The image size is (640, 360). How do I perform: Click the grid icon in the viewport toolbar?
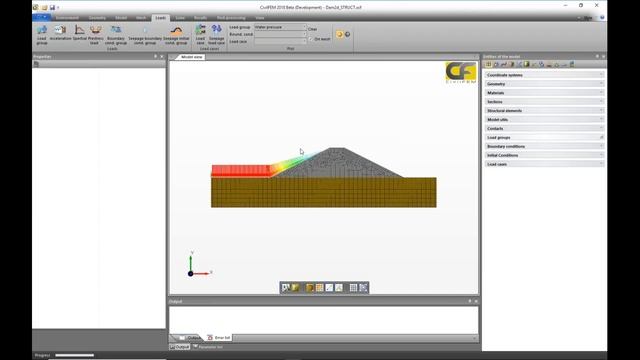(x=353, y=288)
